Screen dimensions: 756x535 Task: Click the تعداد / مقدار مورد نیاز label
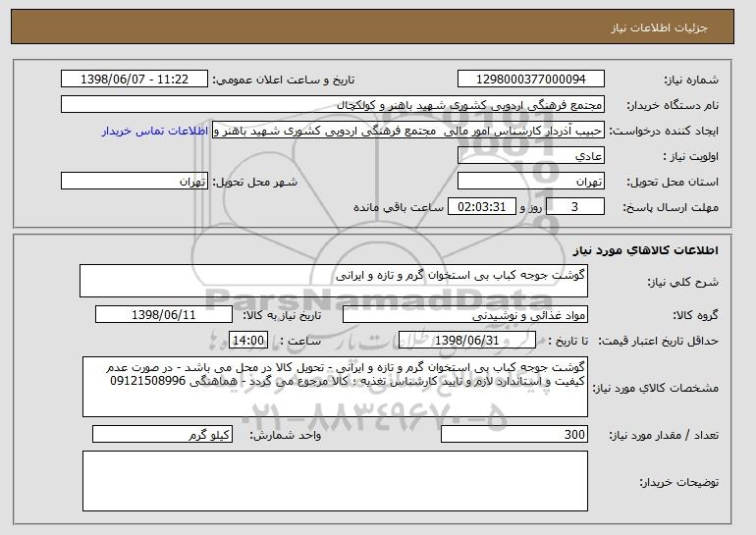(664, 435)
